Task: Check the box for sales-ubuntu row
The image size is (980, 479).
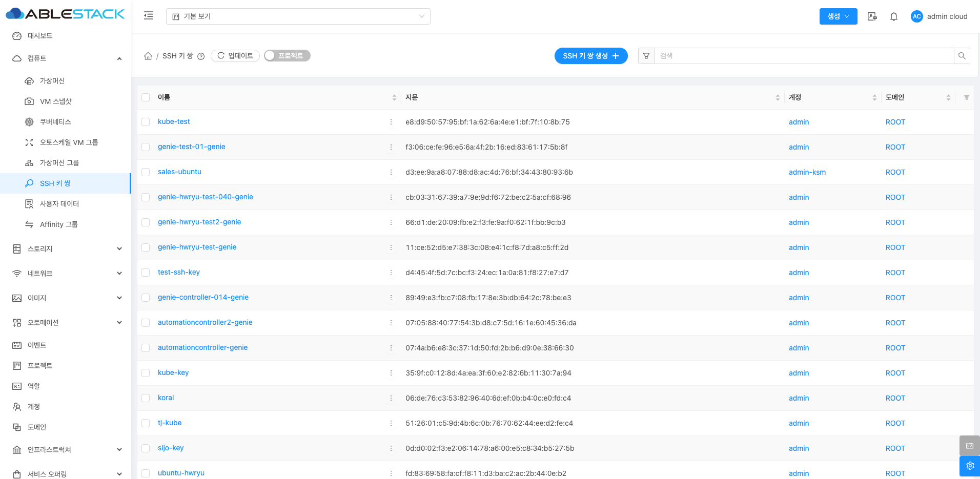Action: (x=146, y=172)
